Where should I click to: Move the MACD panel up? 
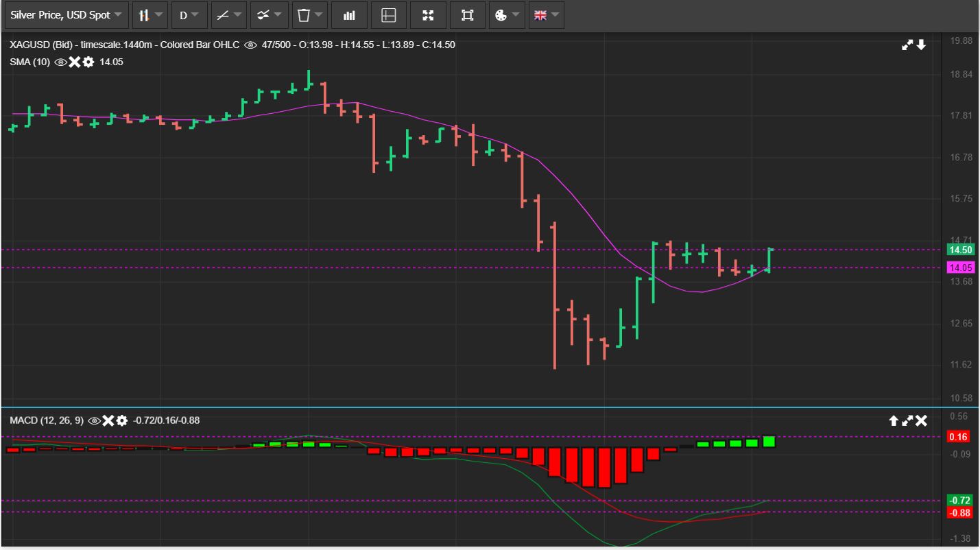click(894, 420)
